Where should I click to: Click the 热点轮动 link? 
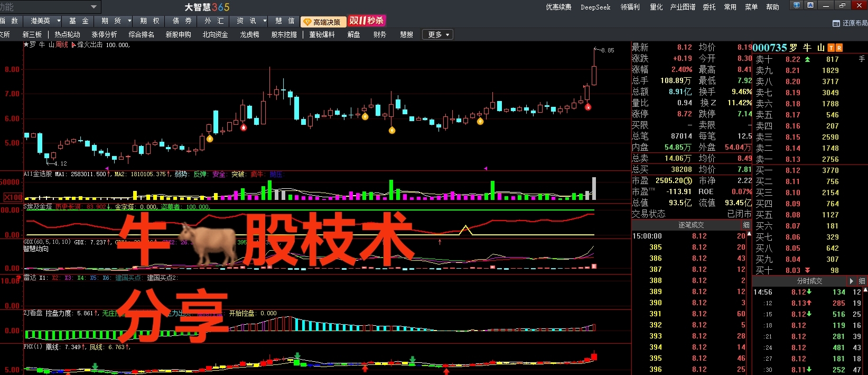(68, 35)
